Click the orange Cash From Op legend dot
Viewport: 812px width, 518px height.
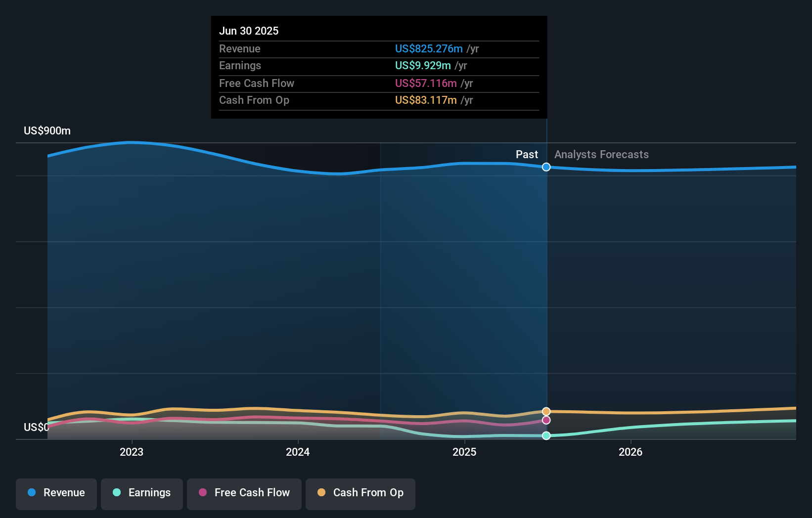[321, 493]
